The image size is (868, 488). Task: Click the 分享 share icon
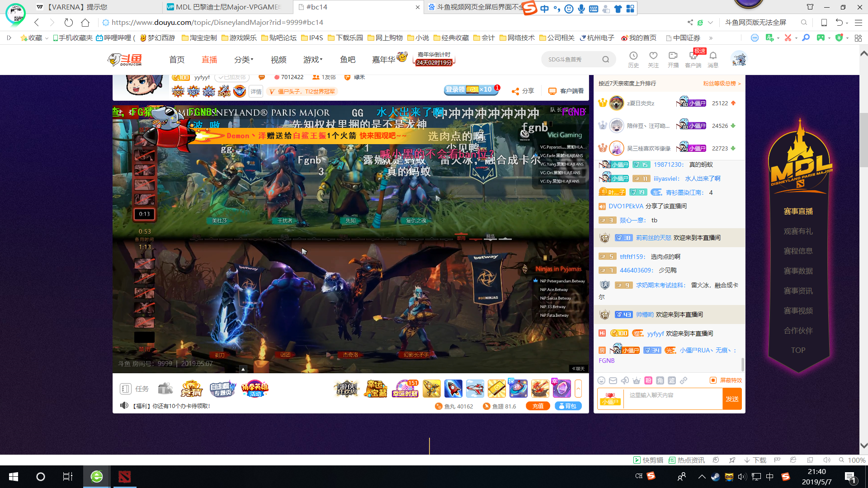pos(516,91)
